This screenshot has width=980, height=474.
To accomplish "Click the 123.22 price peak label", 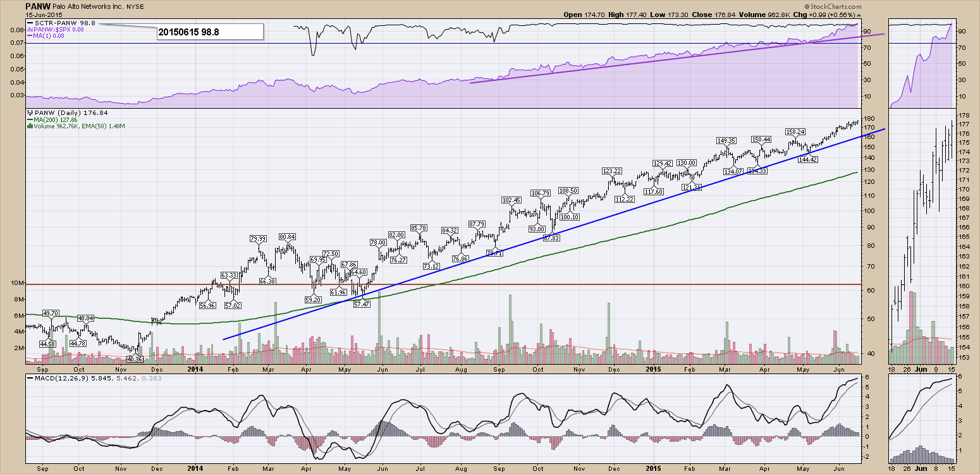I will click(x=612, y=171).
